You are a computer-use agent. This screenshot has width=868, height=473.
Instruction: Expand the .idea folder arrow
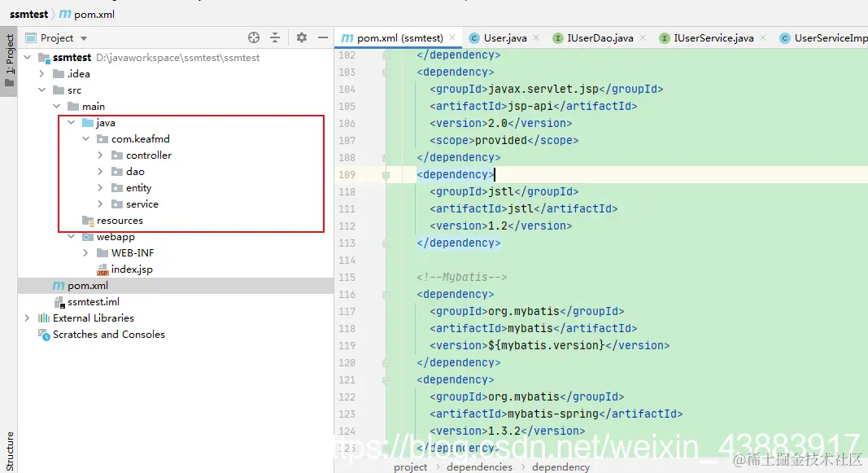[41, 73]
